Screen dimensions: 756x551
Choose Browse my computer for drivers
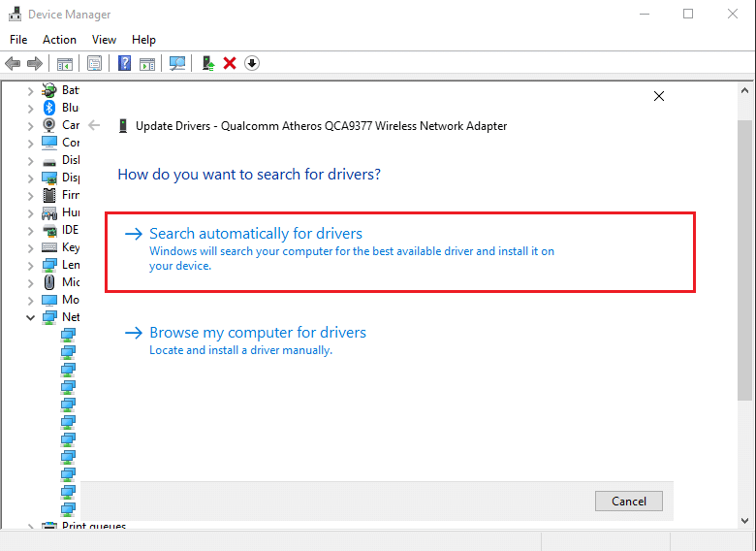[258, 333]
